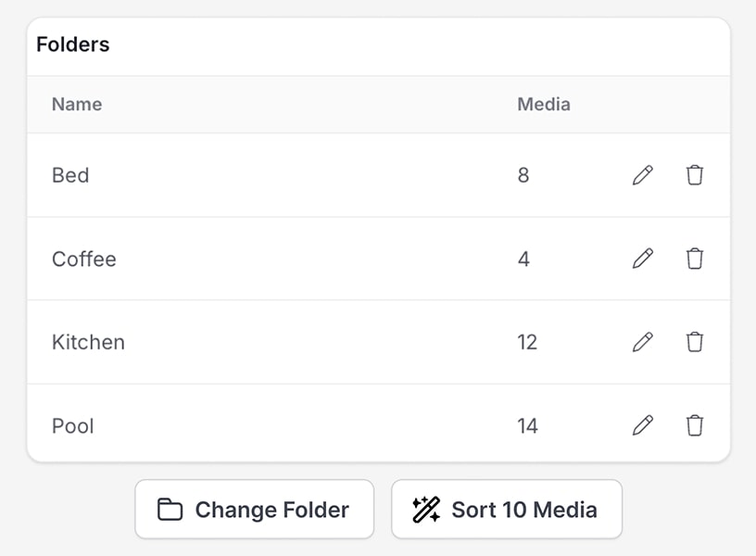This screenshot has width=756, height=556.
Task: Click the Kitchen media count 12
Action: pyautogui.click(x=527, y=342)
